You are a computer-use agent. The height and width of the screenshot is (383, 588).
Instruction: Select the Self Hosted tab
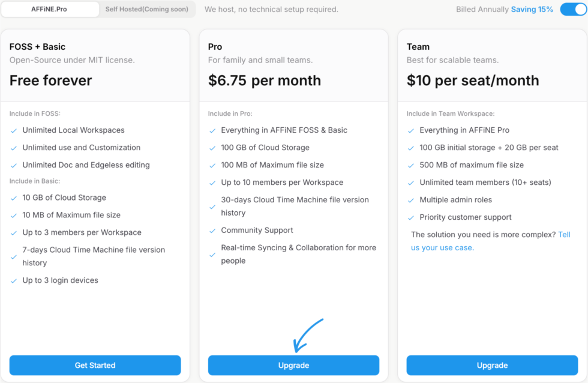click(148, 9)
